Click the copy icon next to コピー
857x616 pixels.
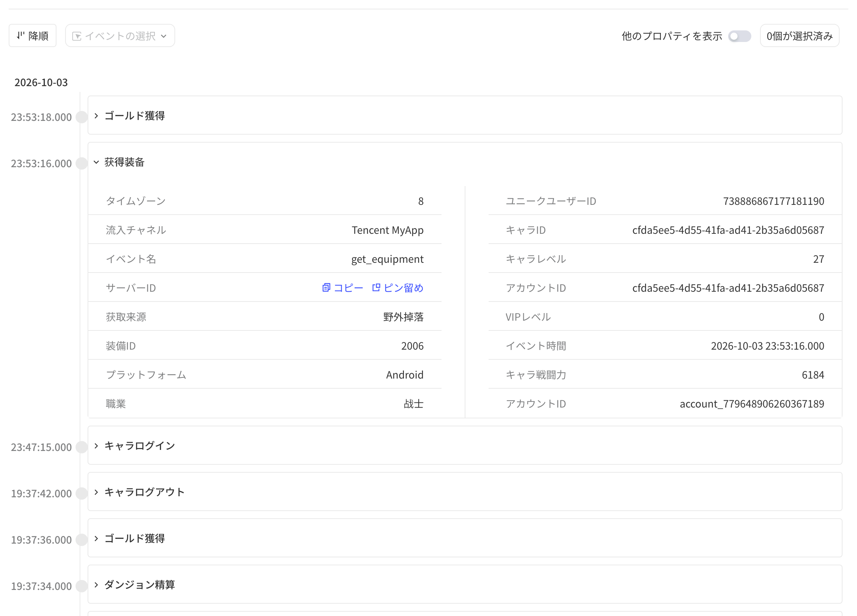pos(326,288)
